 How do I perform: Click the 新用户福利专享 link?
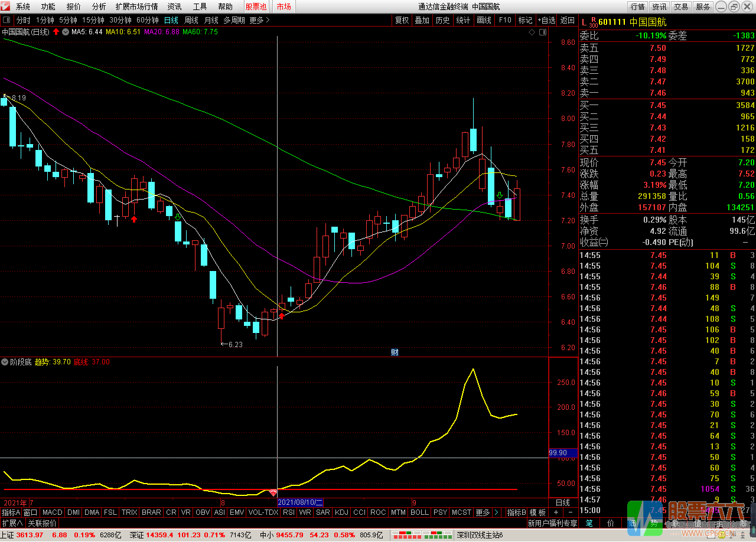point(552,523)
